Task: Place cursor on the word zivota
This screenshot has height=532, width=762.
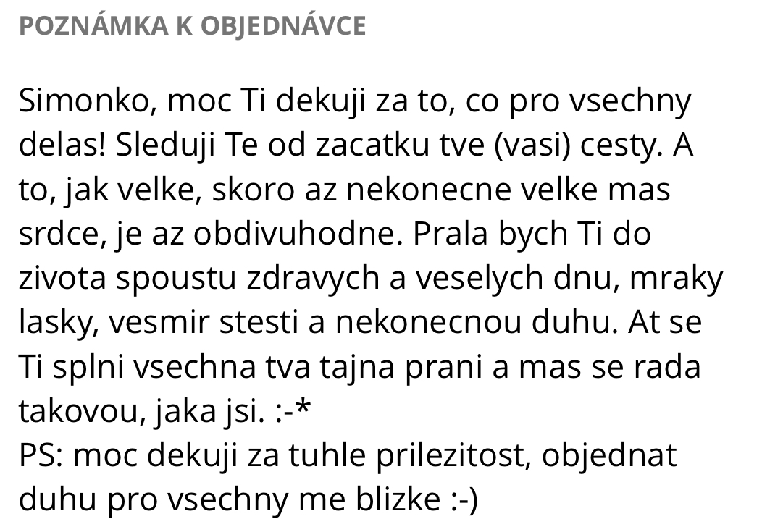Action: [62, 279]
